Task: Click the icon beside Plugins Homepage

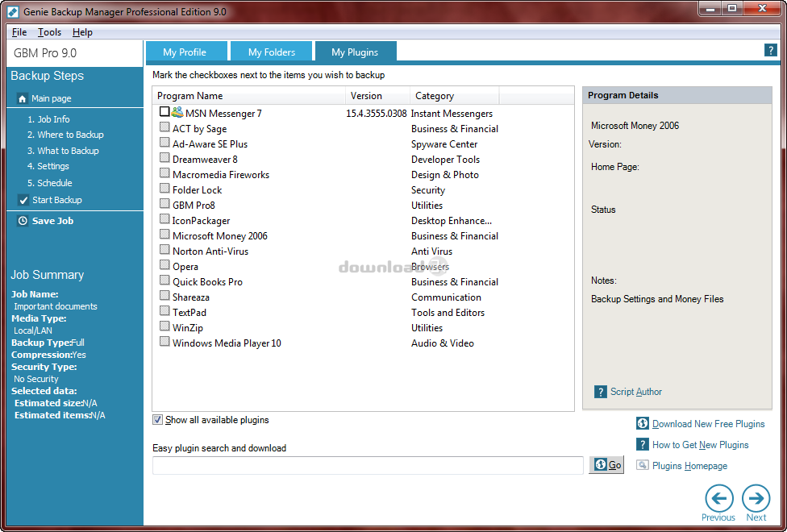Action: pyautogui.click(x=643, y=465)
